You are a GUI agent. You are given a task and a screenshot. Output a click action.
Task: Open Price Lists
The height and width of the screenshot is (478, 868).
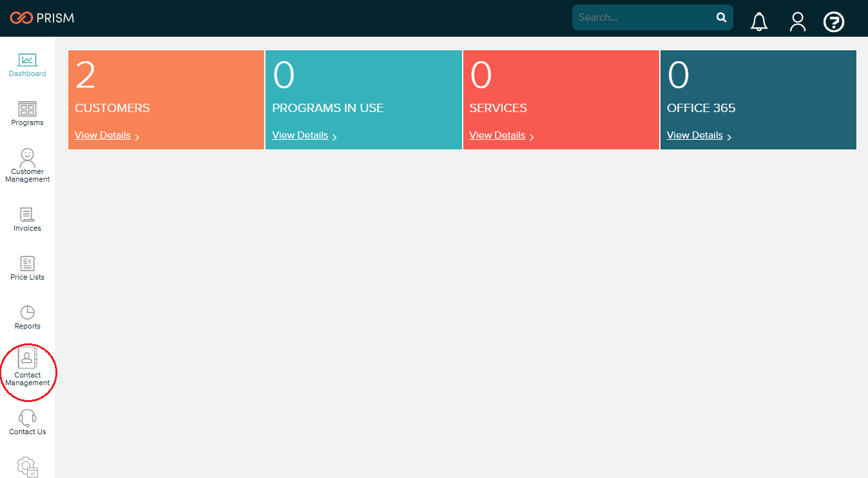click(x=27, y=267)
